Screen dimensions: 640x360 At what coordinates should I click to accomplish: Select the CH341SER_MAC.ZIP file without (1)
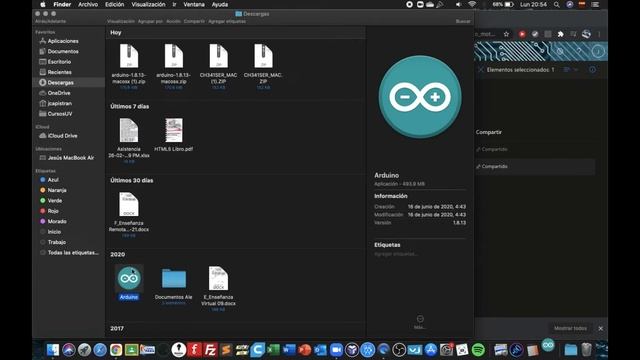click(263, 56)
